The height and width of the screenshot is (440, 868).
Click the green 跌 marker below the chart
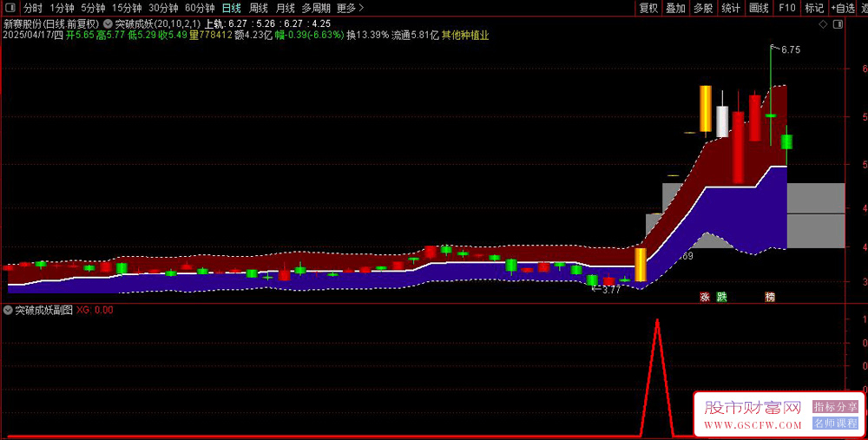point(721,297)
